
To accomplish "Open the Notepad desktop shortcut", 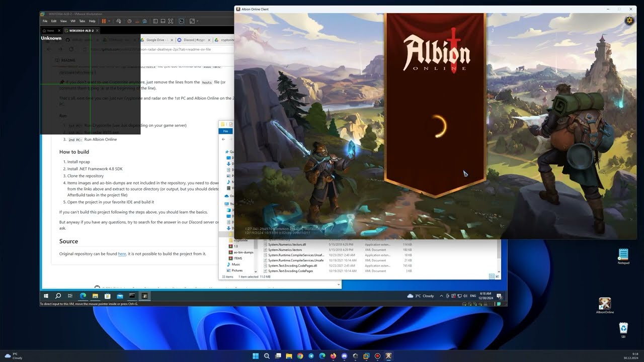I will click(623, 256).
